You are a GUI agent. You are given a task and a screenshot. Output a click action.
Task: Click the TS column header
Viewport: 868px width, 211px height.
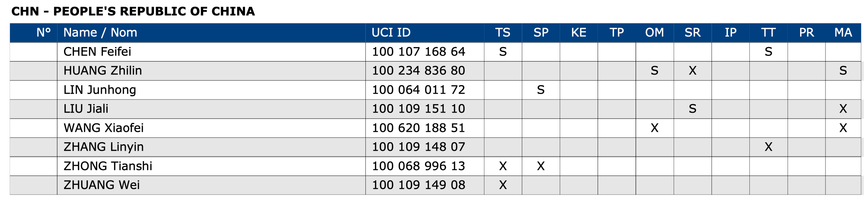tap(503, 32)
